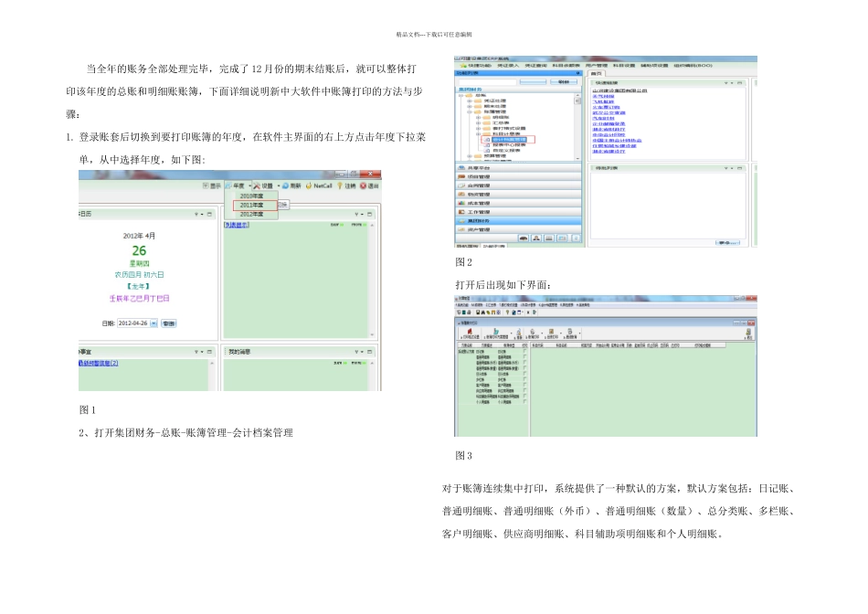
Task: Click the large green date number 26
Action: 139,250
